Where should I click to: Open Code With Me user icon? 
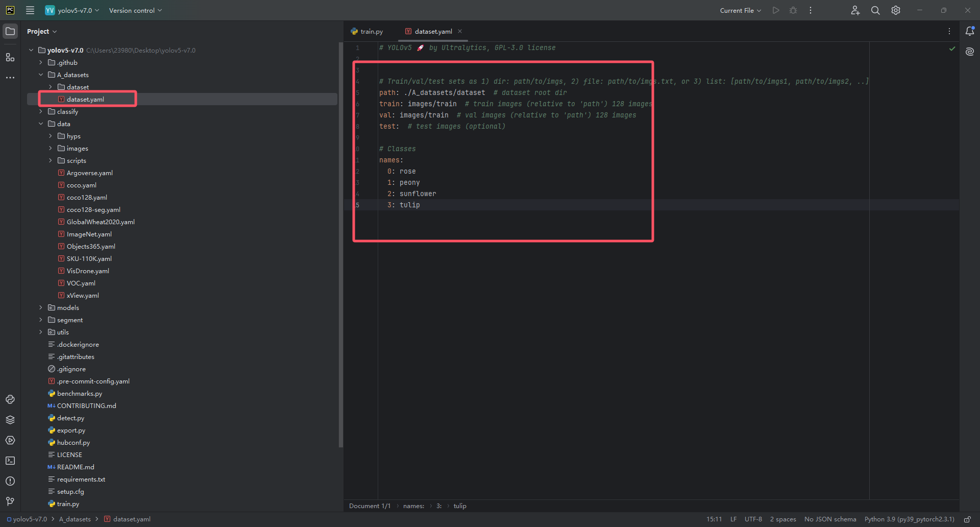click(855, 10)
